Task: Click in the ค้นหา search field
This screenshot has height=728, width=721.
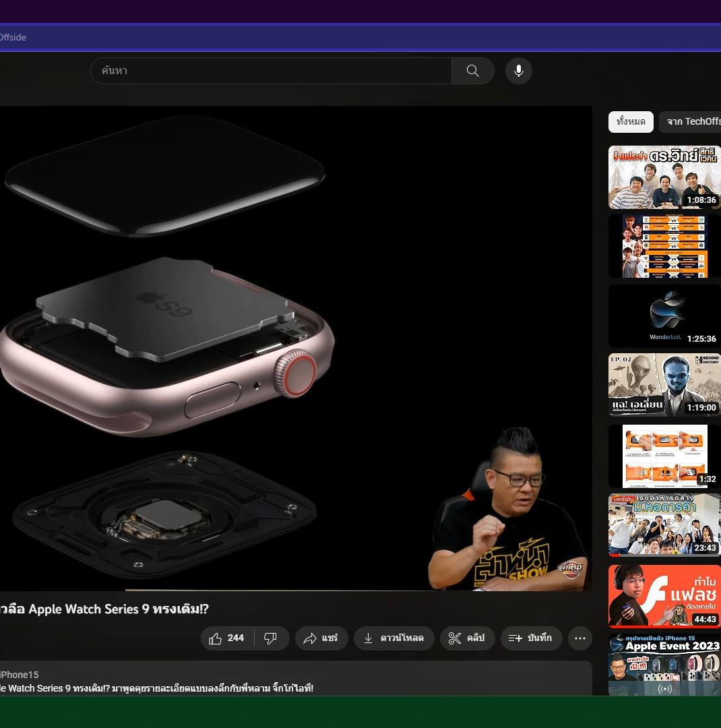Action: click(271, 71)
